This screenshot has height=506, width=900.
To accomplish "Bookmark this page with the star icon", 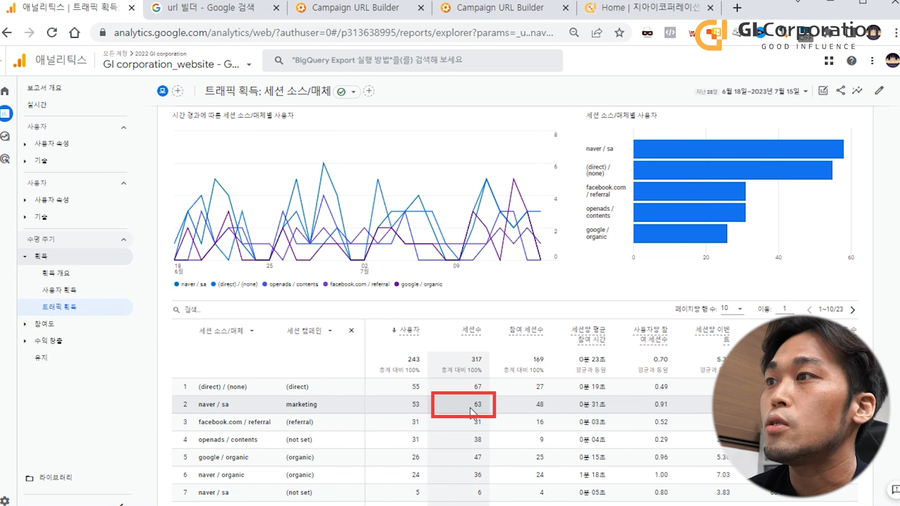I will pyautogui.click(x=619, y=33).
